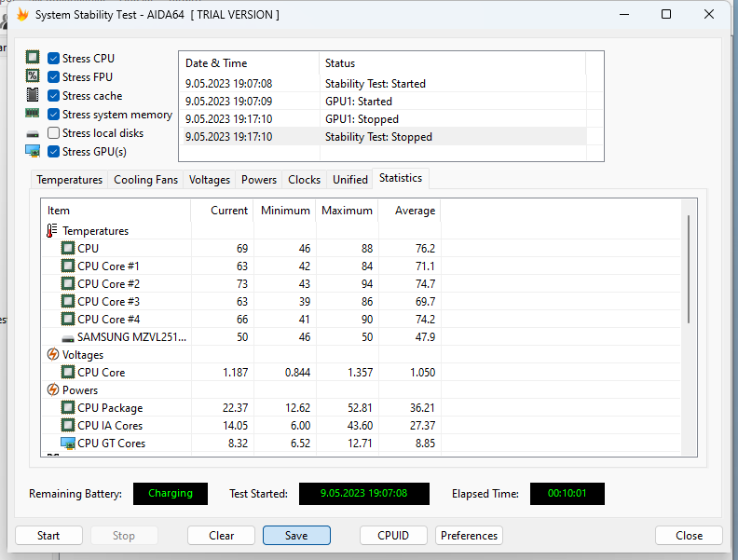Open the Cooling Fans tab
The width and height of the screenshot is (738, 560).
click(146, 180)
